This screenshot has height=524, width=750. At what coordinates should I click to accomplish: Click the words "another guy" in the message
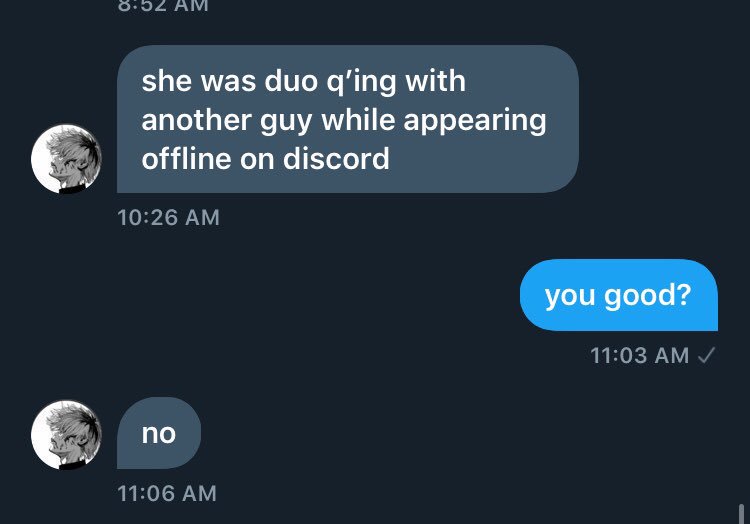tap(227, 120)
